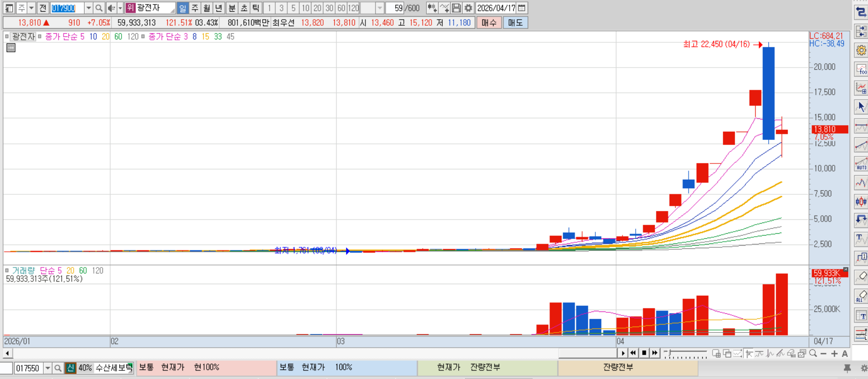
Task: Click the 광전자 label in chart legend
Action: tap(24, 36)
